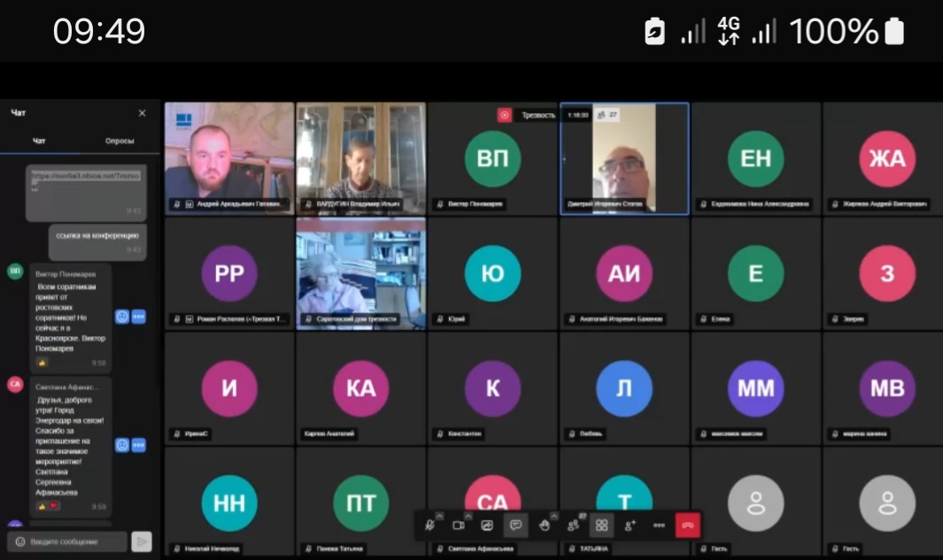Raise hand using the hand icon

[545, 525]
